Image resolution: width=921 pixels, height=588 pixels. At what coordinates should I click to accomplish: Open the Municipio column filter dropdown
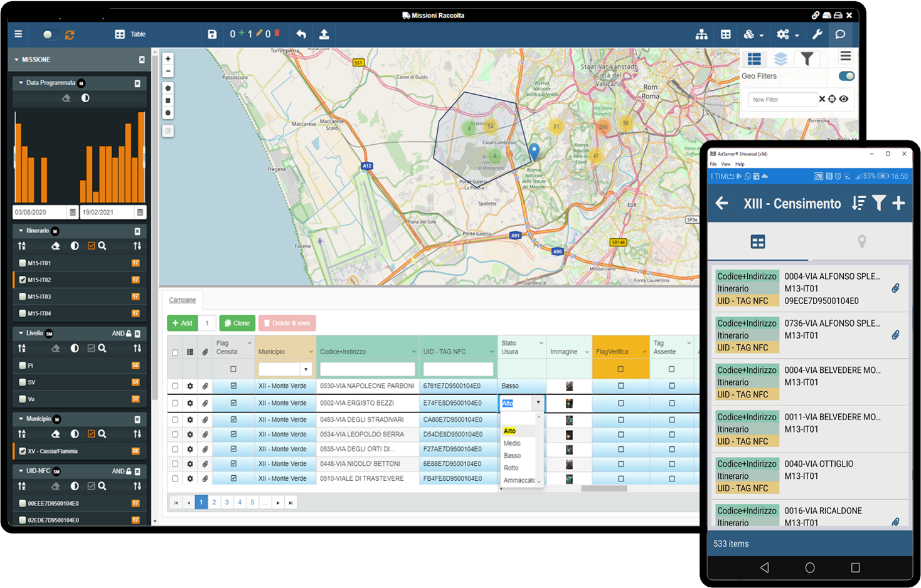click(306, 369)
